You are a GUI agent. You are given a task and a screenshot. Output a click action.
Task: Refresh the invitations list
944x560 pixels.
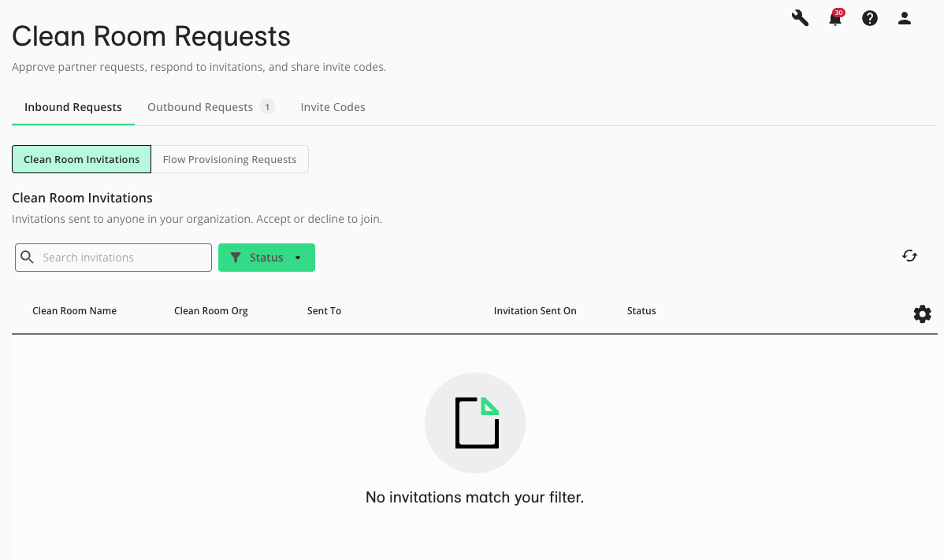coord(909,256)
